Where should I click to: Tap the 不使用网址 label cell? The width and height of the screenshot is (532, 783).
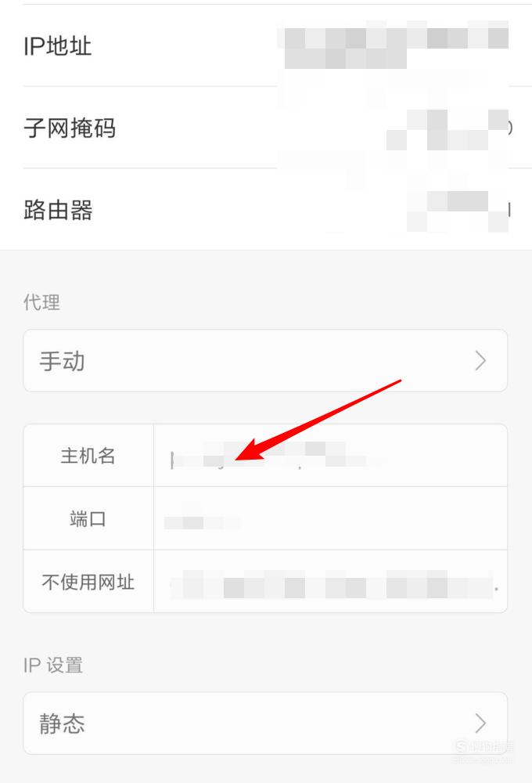tap(88, 581)
